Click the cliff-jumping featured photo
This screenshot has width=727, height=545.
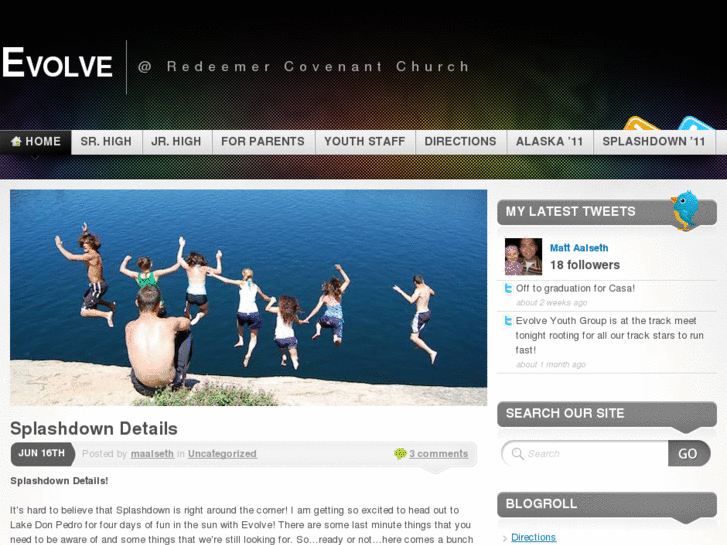click(x=249, y=297)
